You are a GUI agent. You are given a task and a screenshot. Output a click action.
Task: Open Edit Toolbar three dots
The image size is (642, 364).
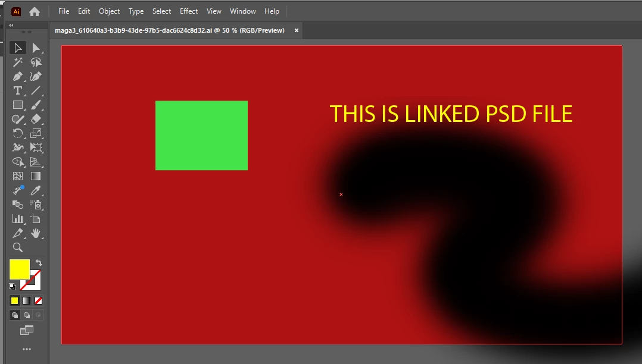coord(27,349)
